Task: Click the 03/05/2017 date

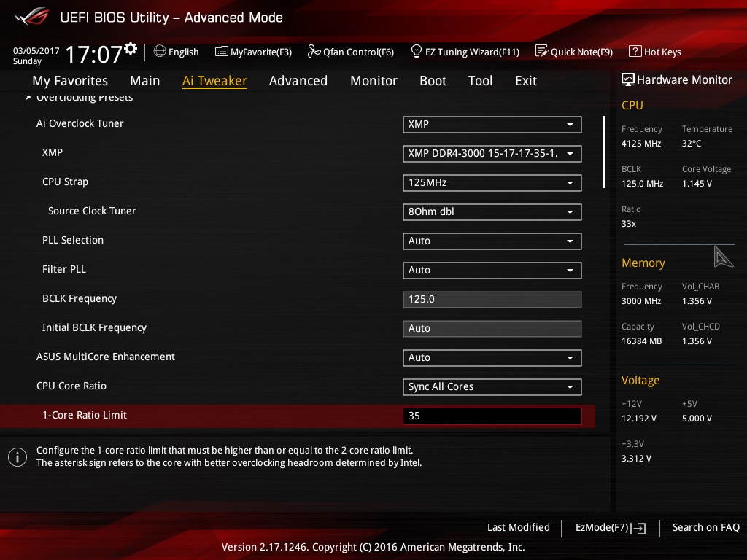Action: (x=36, y=50)
